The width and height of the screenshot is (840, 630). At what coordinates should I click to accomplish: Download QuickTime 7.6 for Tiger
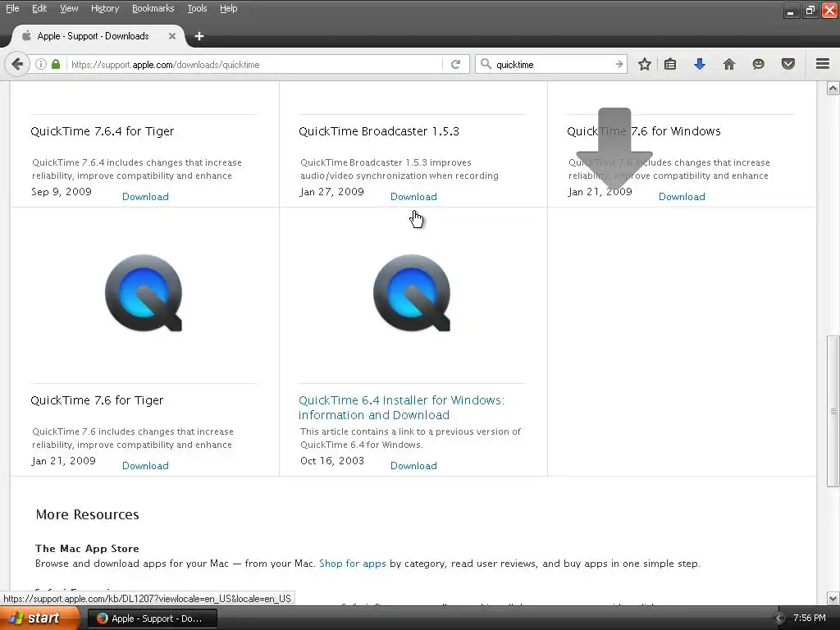[145, 466]
